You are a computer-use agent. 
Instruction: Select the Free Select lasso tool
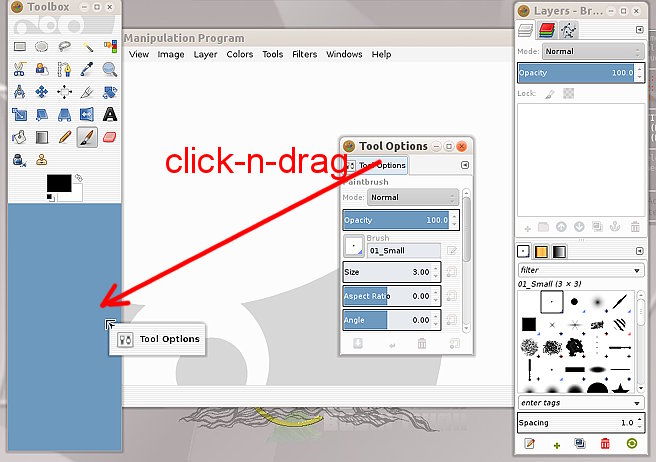pyautogui.click(x=64, y=46)
